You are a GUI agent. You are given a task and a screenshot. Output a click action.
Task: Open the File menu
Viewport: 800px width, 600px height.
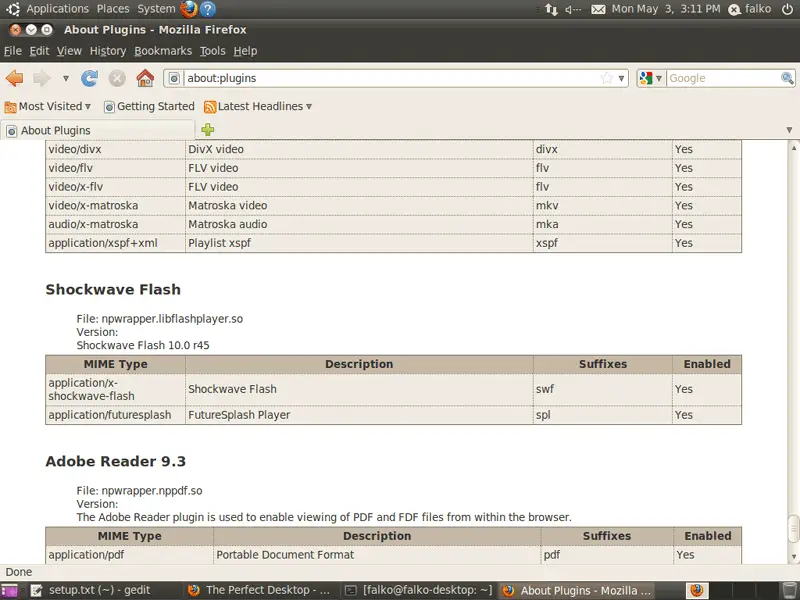pos(13,51)
